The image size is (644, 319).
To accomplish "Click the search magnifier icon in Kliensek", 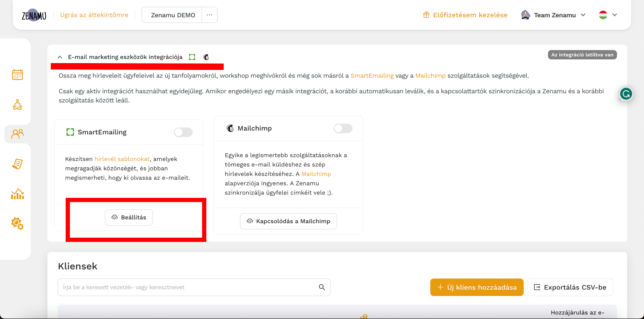I will [x=322, y=287].
